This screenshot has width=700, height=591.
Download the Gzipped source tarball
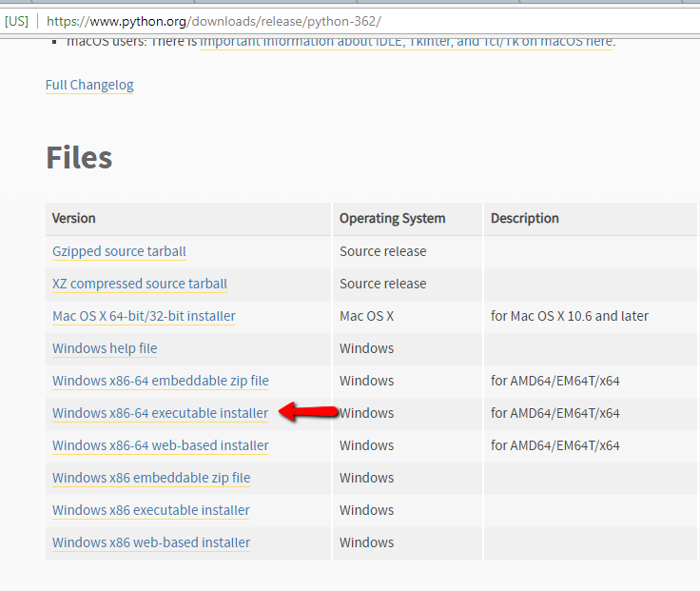119,251
